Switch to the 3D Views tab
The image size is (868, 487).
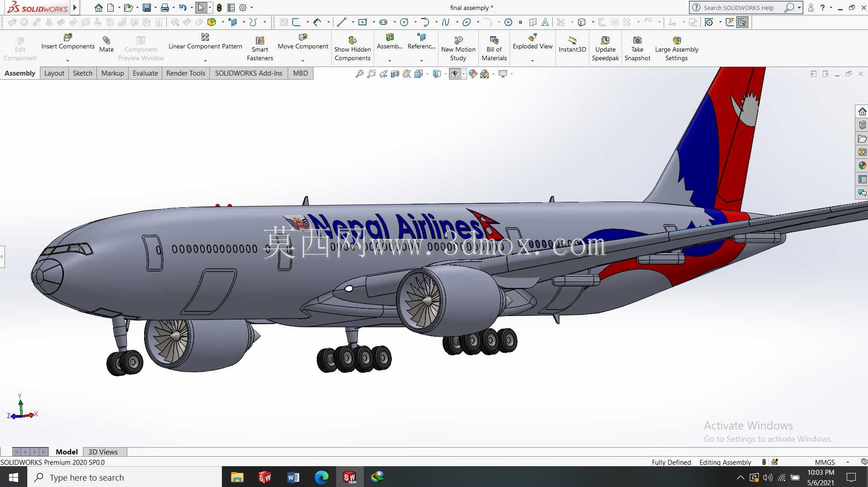click(103, 452)
